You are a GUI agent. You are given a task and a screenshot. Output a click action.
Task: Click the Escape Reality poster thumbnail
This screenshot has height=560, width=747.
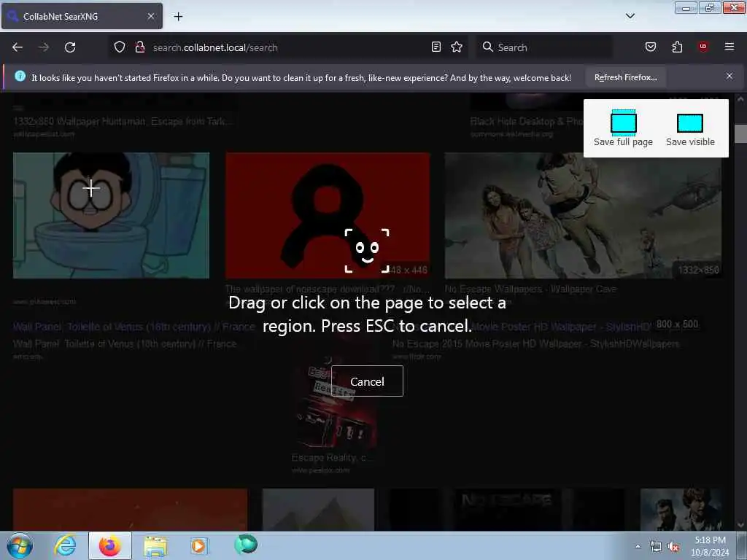[x=334, y=401]
